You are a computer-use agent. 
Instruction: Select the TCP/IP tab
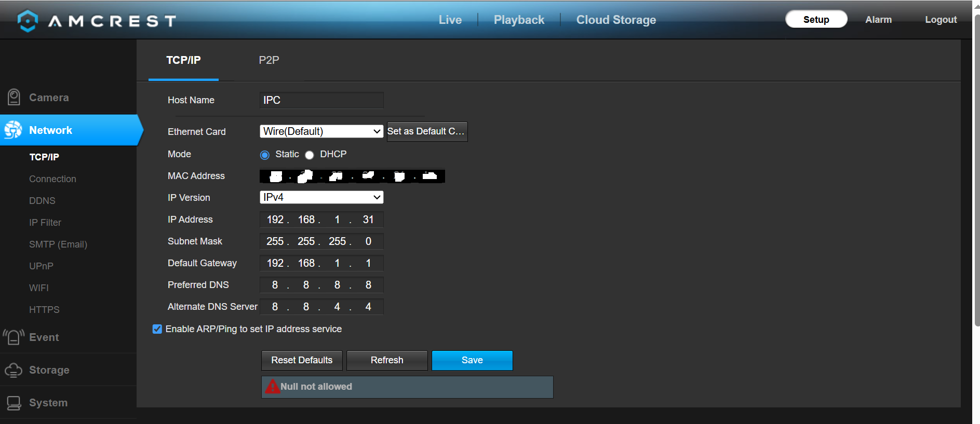[183, 60]
